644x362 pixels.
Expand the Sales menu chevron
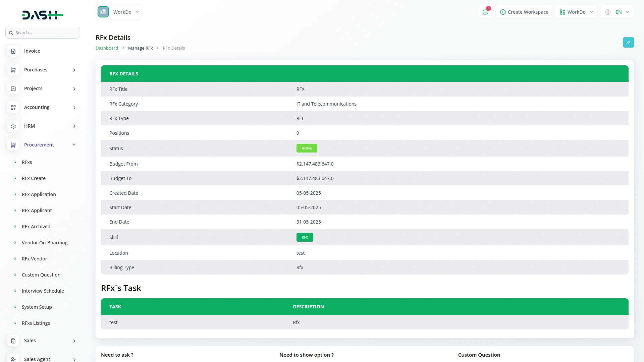[74, 341]
